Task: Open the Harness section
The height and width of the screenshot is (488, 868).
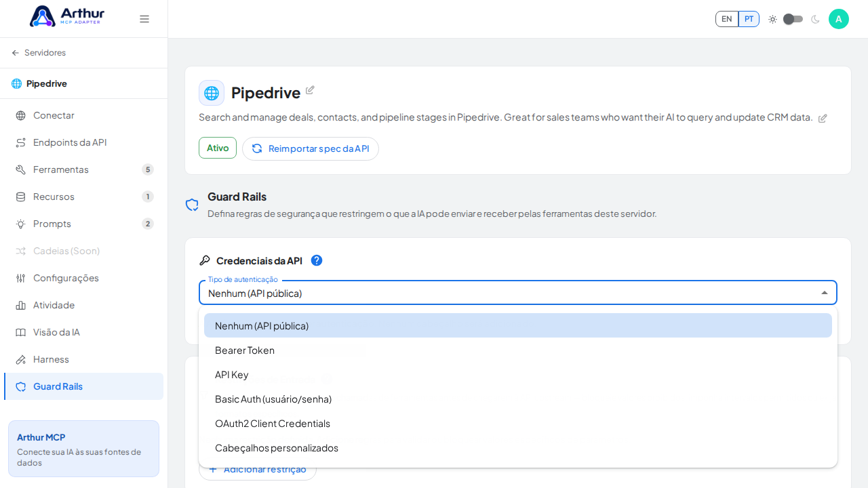Action: coord(83,359)
